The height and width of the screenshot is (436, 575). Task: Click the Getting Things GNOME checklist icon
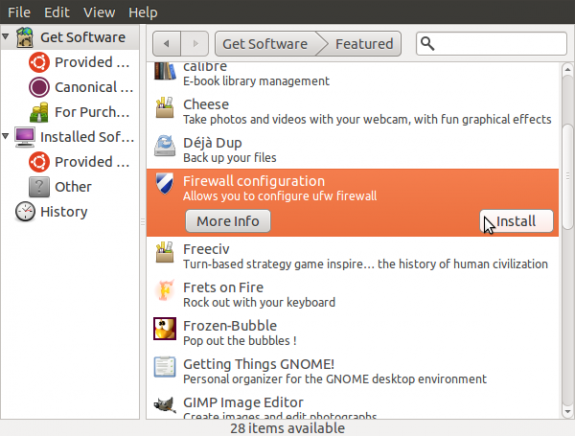pyautogui.click(x=165, y=367)
